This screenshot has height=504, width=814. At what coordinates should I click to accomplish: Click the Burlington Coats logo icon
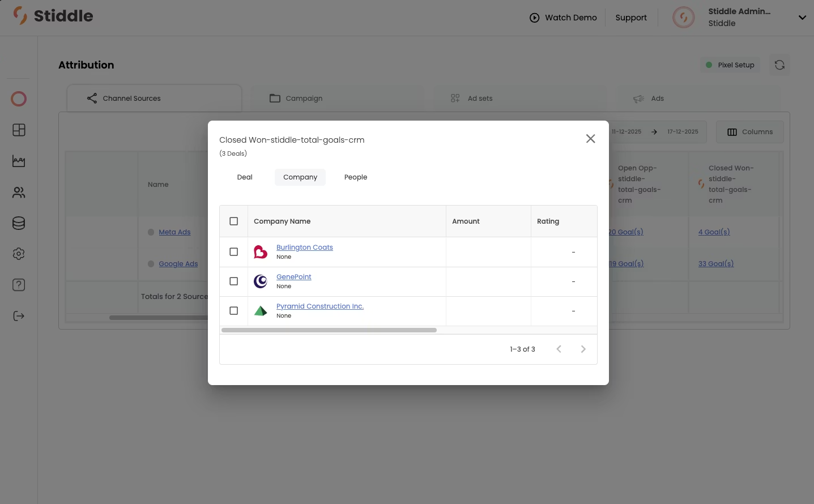tap(261, 252)
